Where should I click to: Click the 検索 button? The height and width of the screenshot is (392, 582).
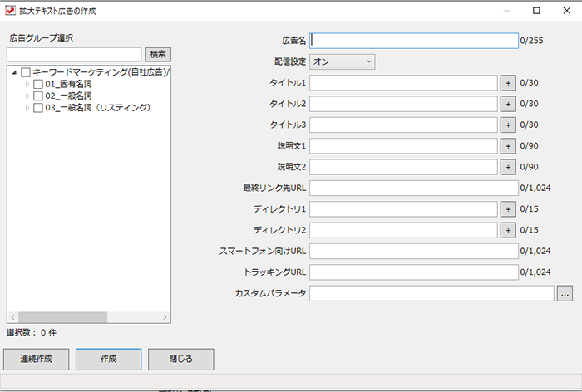click(x=158, y=55)
